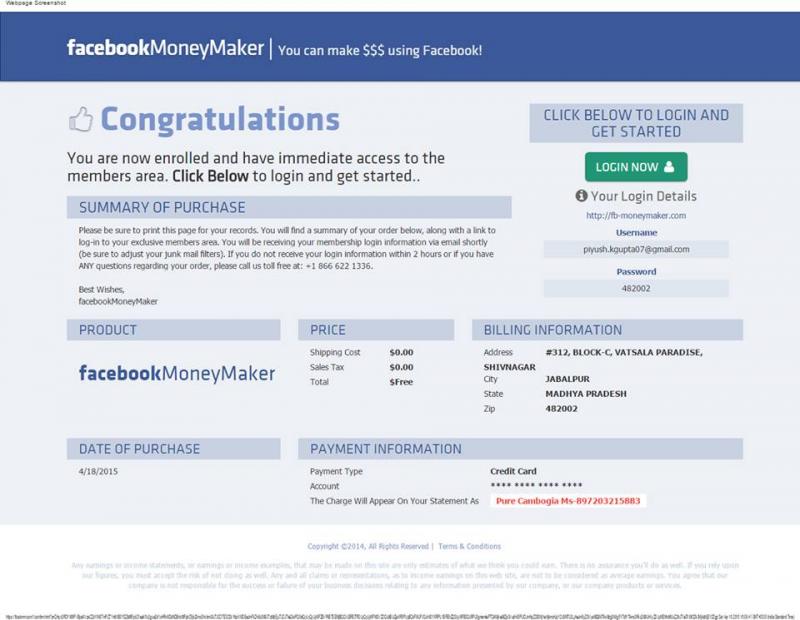Click the tagline 'You can make $$$ using Facebook!'
The width and height of the screenshot is (800, 620).
pos(380,51)
